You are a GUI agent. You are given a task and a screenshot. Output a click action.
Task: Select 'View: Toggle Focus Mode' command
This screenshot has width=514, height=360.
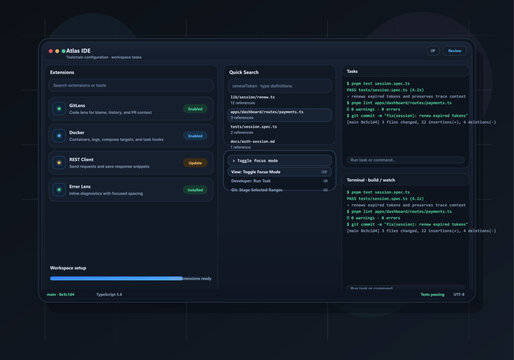coord(280,172)
